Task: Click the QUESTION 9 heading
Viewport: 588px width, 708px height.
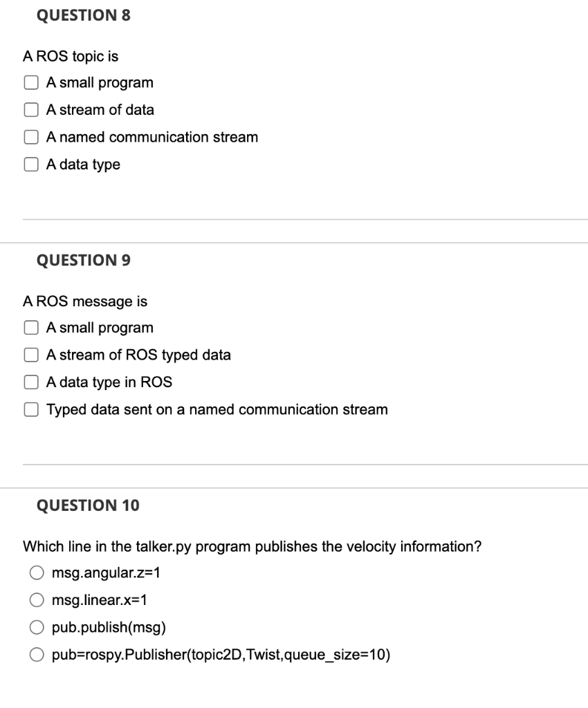Action: pyautogui.click(x=83, y=261)
